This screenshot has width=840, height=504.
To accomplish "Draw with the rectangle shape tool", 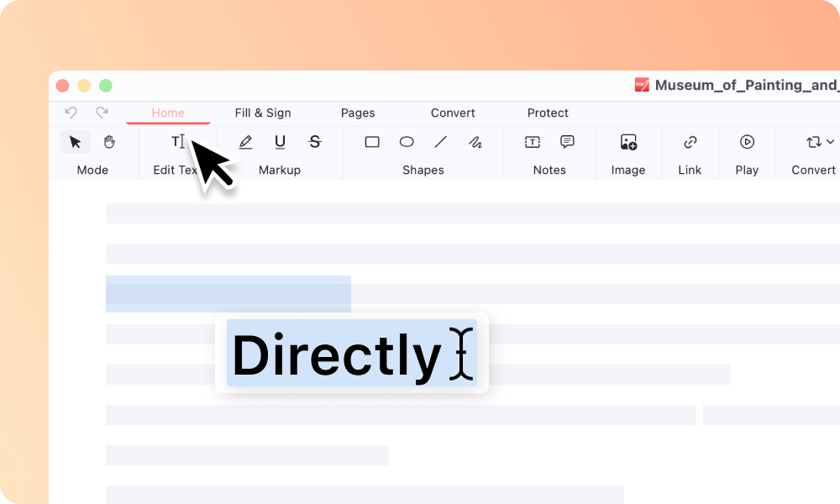I will coord(372,142).
